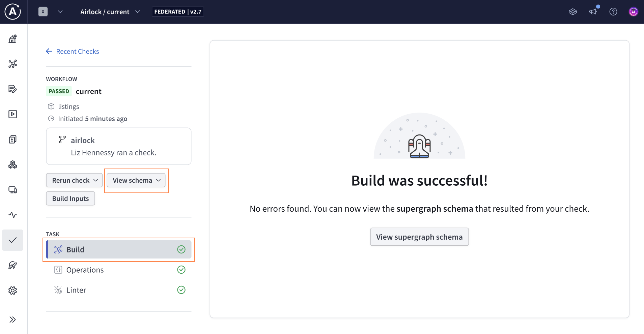The image size is (644, 334).
Task: Open the Home page from the sidebar
Action: pyautogui.click(x=12, y=38)
